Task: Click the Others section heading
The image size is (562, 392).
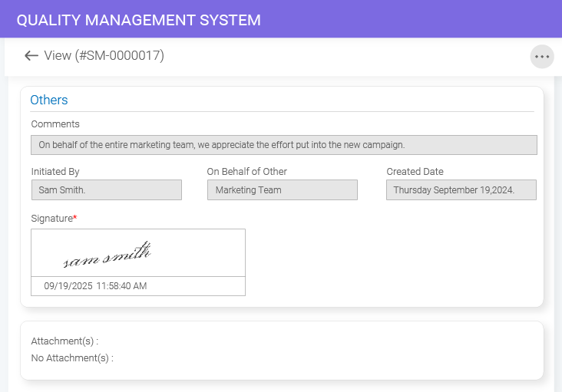Action: (49, 100)
